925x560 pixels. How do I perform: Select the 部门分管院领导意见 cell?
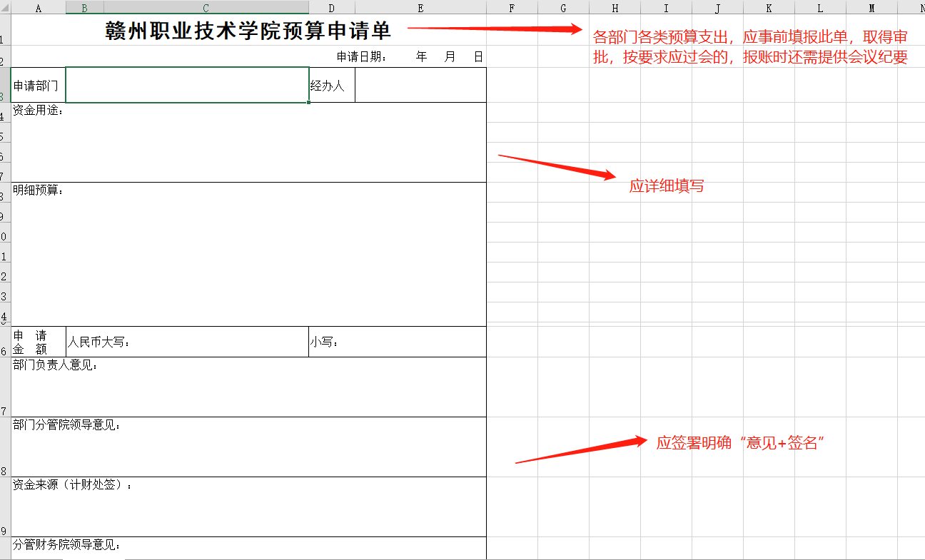point(248,447)
